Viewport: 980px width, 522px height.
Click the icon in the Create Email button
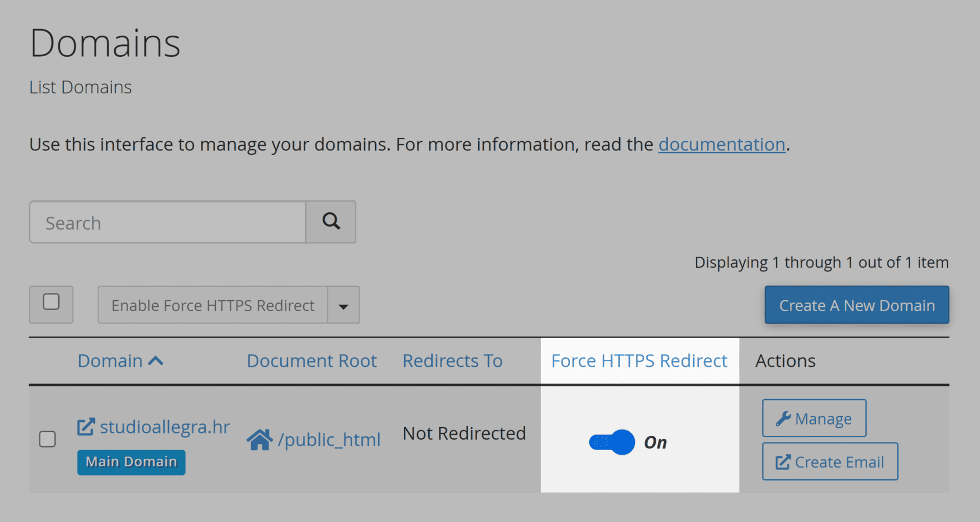(x=783, y=462)
